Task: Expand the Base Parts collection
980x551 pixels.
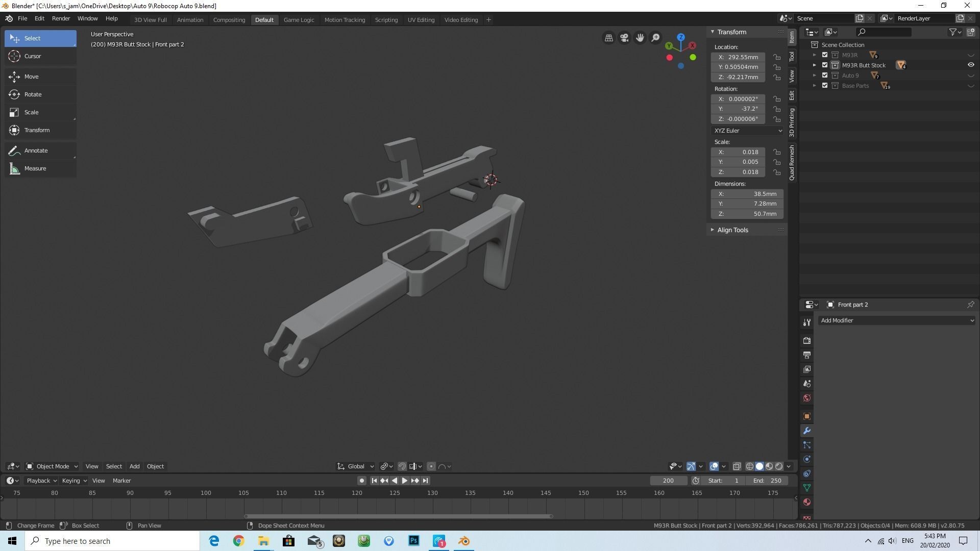Action: click(815, 86)
